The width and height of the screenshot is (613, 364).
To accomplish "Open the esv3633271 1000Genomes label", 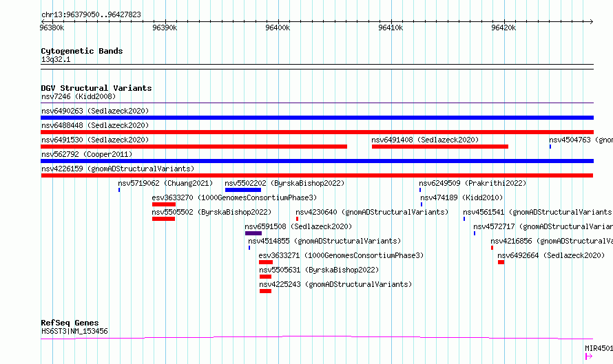I will point(342,255).
